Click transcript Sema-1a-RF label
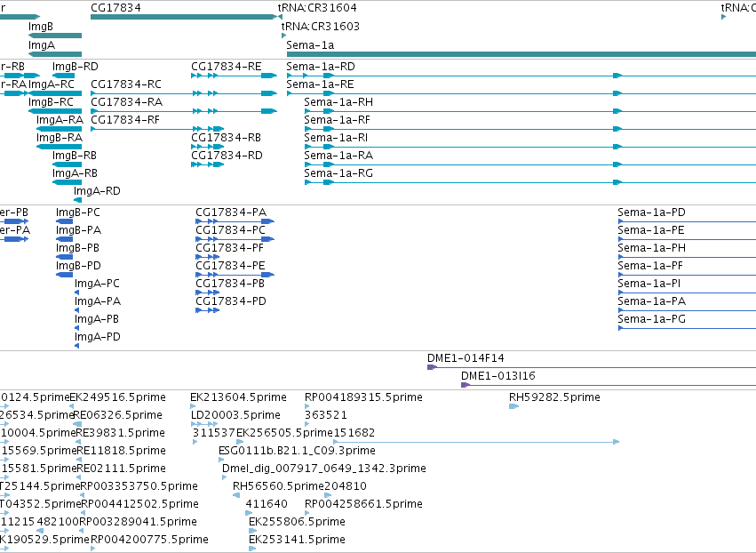 (x=337, y=120)
